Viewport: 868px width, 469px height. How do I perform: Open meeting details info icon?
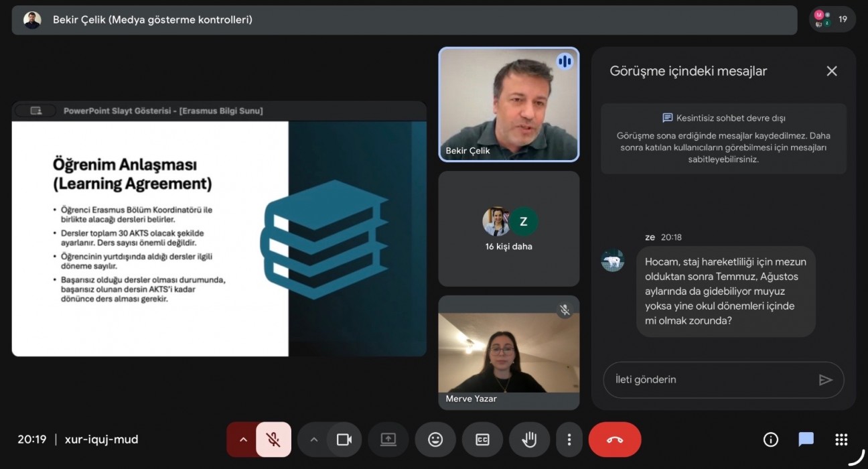pos(771,440)
